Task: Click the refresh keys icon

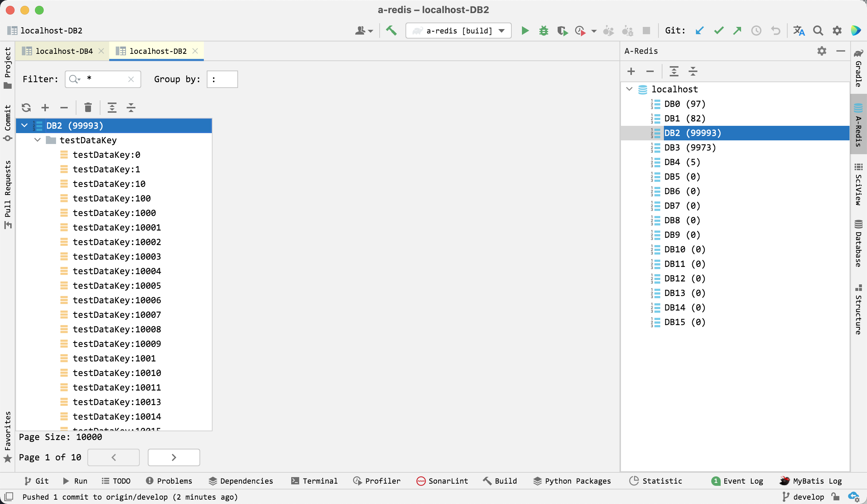Action: [x=26, y=108]
